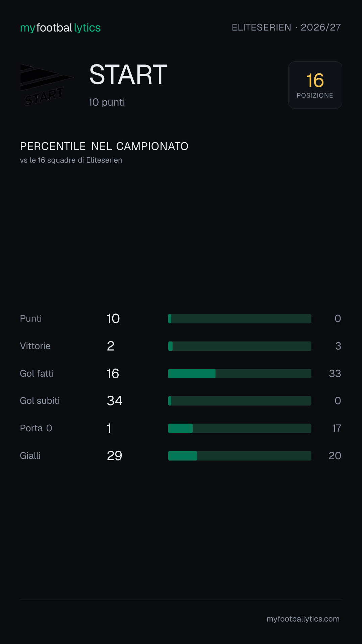This screenshot has width=362, height=644.
Task: Click the Start team crest
Action: coord(47,85)
